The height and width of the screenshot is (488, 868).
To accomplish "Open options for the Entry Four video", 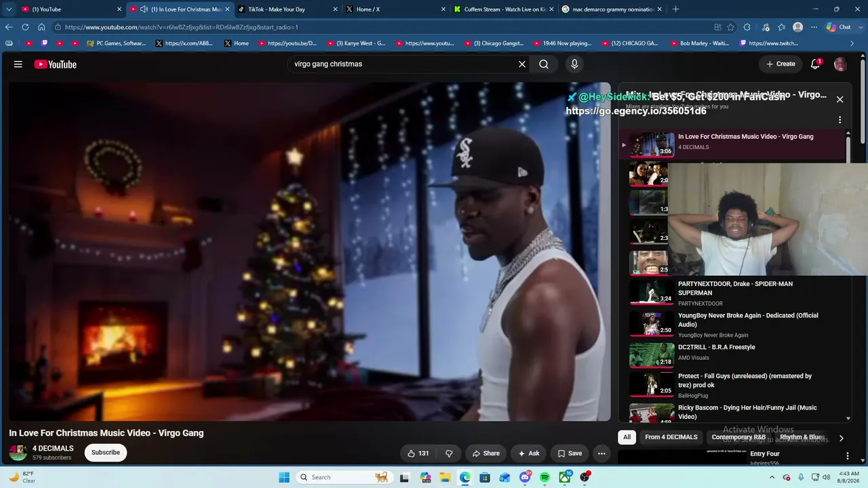I will point(847,455).
